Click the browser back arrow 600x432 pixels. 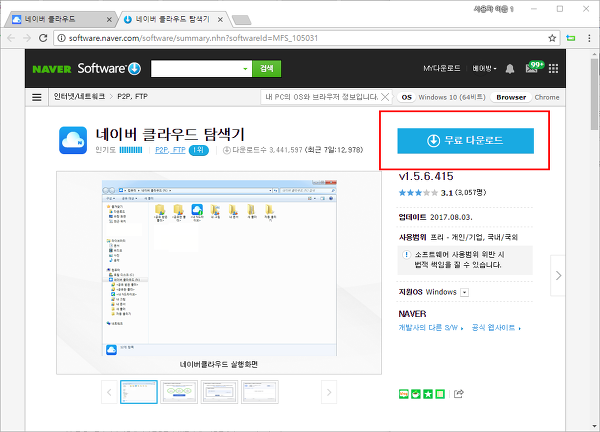(x=11, y=38)
